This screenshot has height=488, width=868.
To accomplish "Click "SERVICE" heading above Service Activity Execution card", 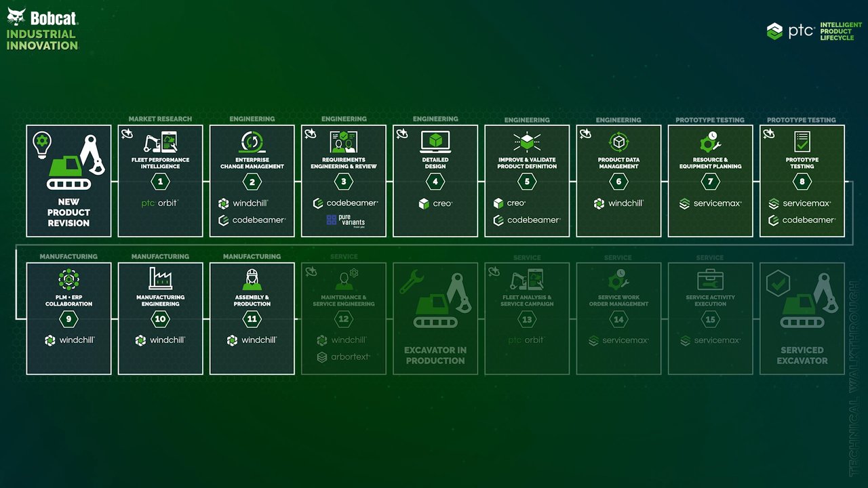I will click(x=710, y=258).
